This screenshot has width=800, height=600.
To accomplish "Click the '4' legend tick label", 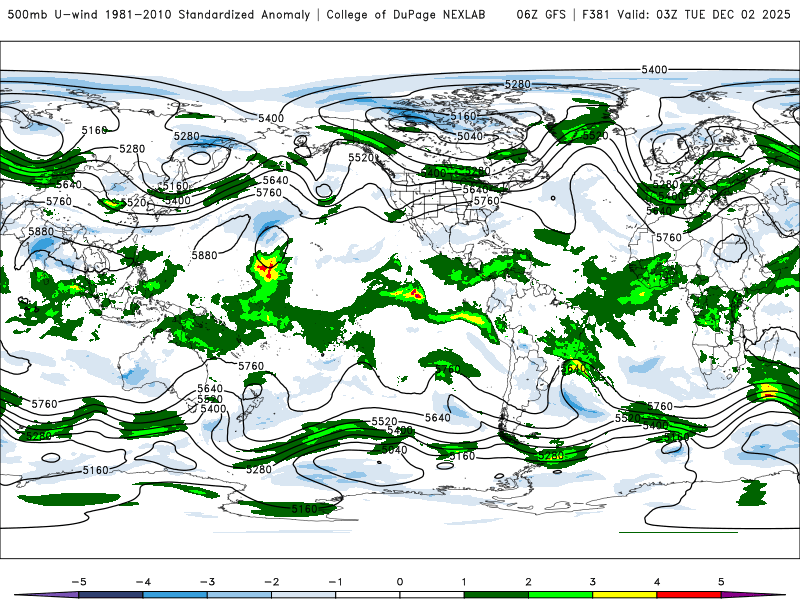I will (657, 582).
